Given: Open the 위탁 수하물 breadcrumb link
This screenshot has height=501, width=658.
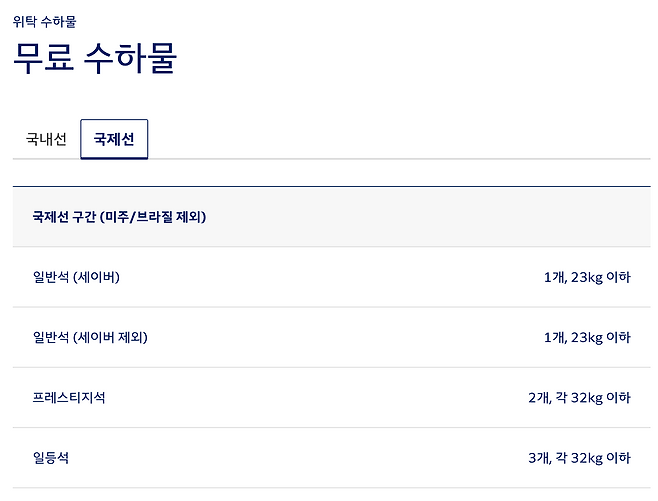Looking at the screenshot, I should tap(44, 21).
